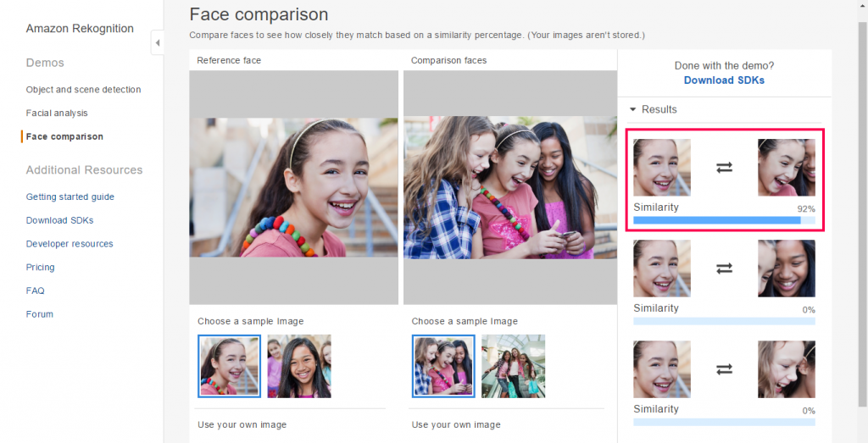Collapse the sidebar using arrow handle

pos(157,42)
